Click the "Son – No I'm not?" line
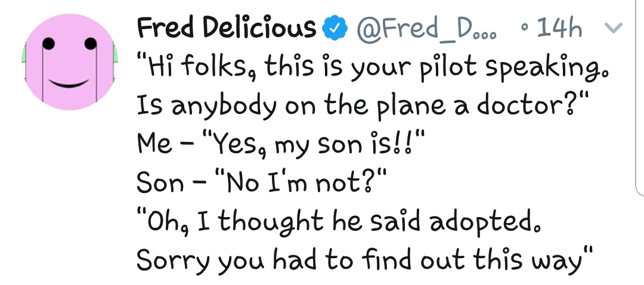This screenshot has width=644, height=285. (x=262, y=183)
